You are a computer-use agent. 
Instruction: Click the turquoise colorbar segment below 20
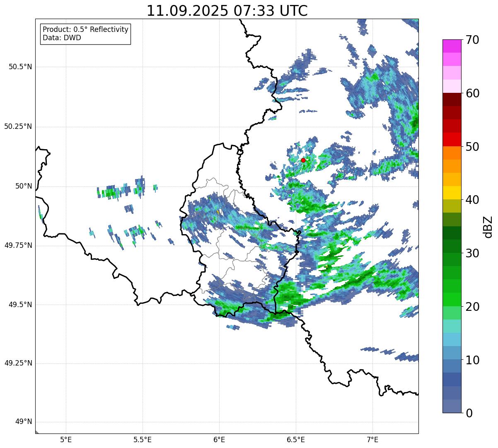[x=452, y=326]
